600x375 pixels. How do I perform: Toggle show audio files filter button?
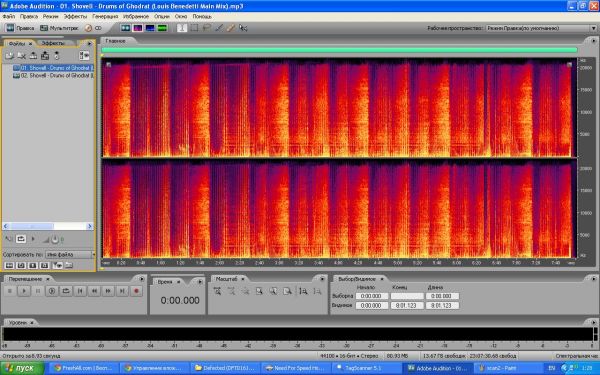(x=9, y=265)
